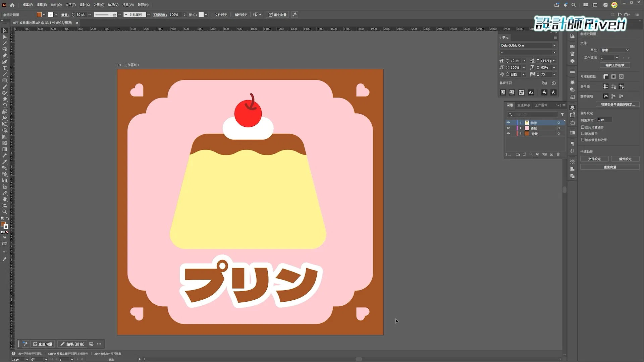Open the font size 12 pt dropdown
Screen dimensions: 644x362
click(x=524, y=61)
